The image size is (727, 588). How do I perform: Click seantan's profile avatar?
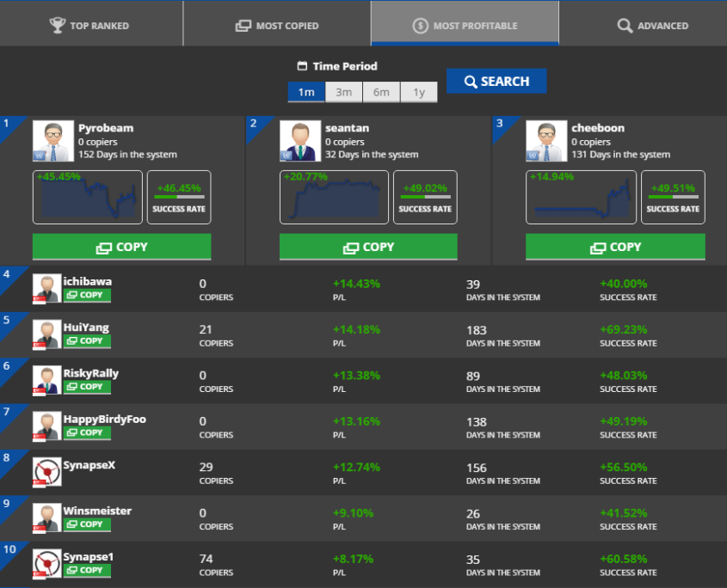click(x=299, y=141)
